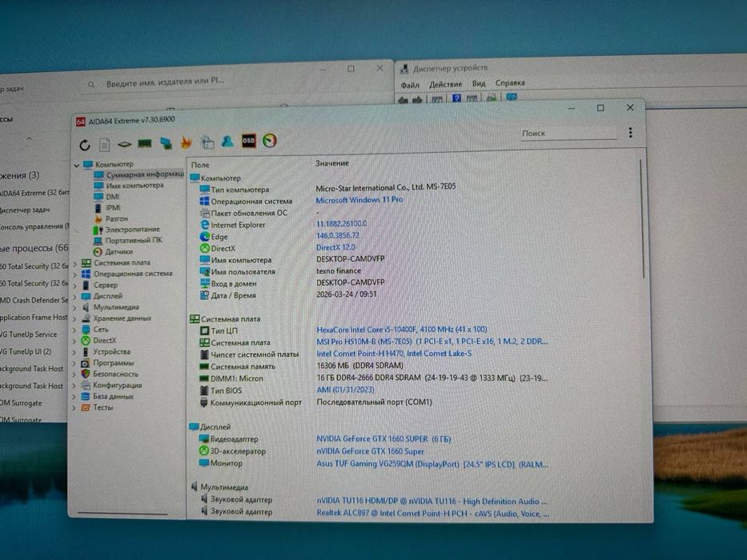
Task: Open the monitor diagnostics toolbar icon
Action: coord(166,143)
